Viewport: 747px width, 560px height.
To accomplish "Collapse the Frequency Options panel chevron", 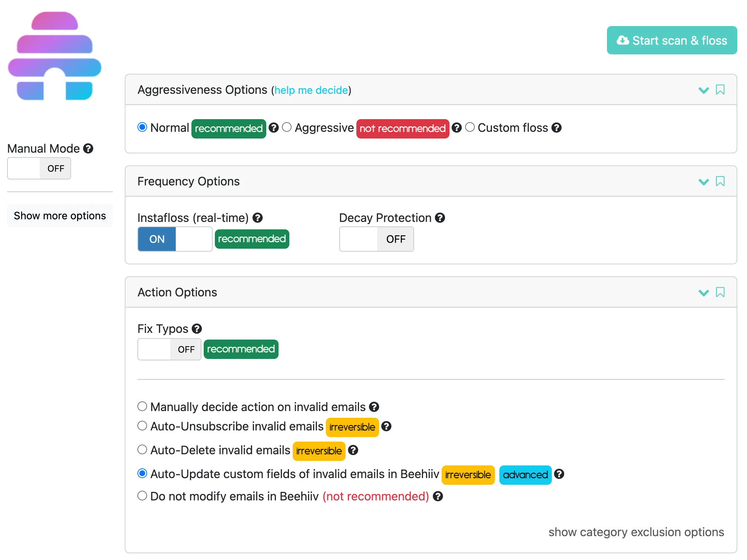I will [703, 182].
